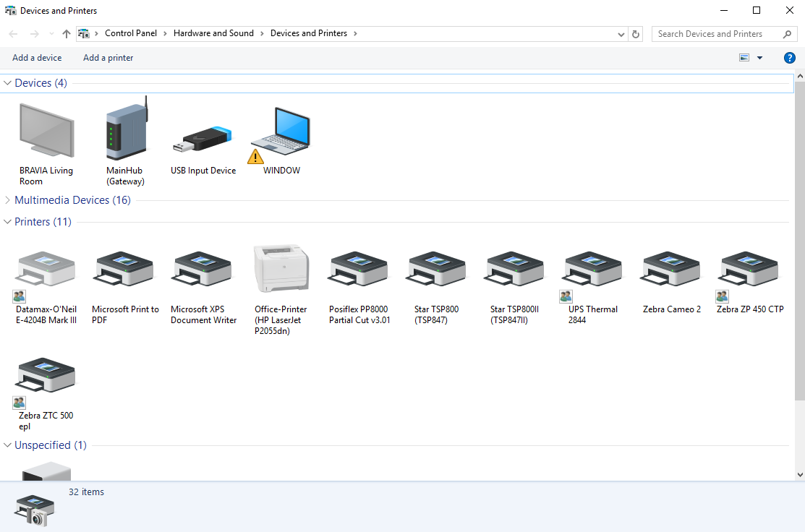The image size is (805, 532).
Task: Click the shared badge on Zebra ZTC 500
Action: 19,403
